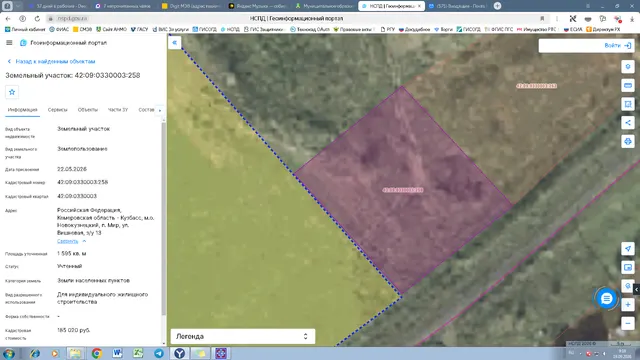Select the measure ruler tool
The image size is (640, 360).
point(628,85)
